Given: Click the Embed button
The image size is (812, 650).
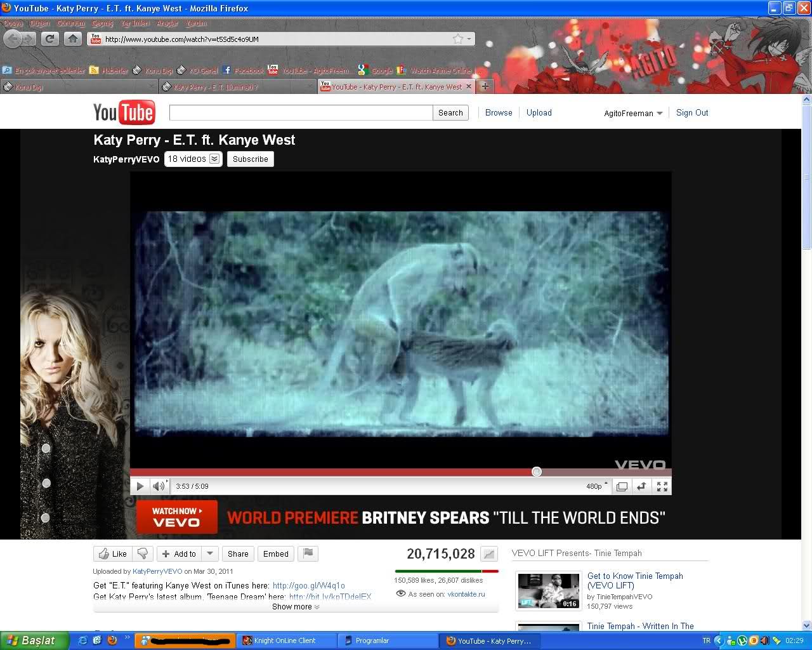Looking at the screenshot, I should point(276,554).
